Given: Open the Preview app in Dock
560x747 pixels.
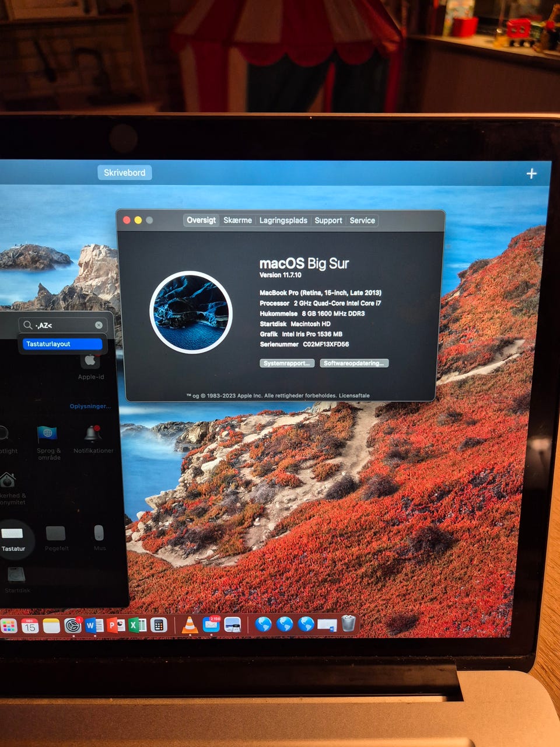Looking at the screenshot, I should coord(233,624).
